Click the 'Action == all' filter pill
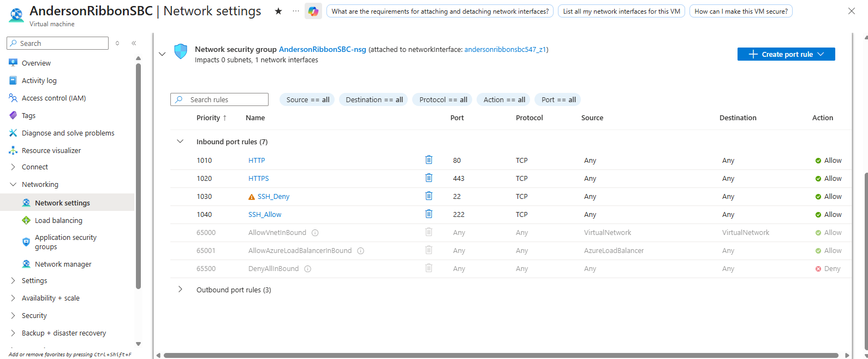The width and height of the screenshot is (868, 359). (x=504, y=99)
